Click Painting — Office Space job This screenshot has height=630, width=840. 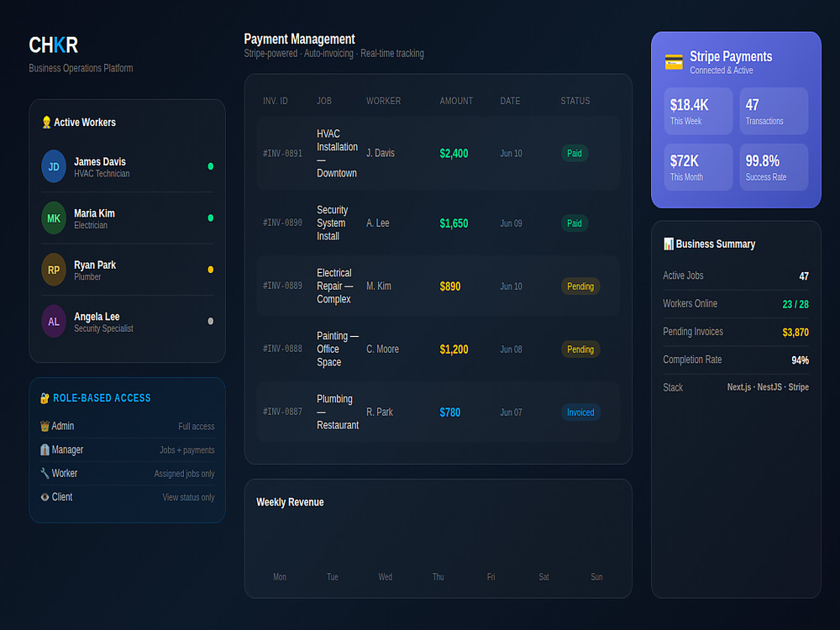point(338,349)
